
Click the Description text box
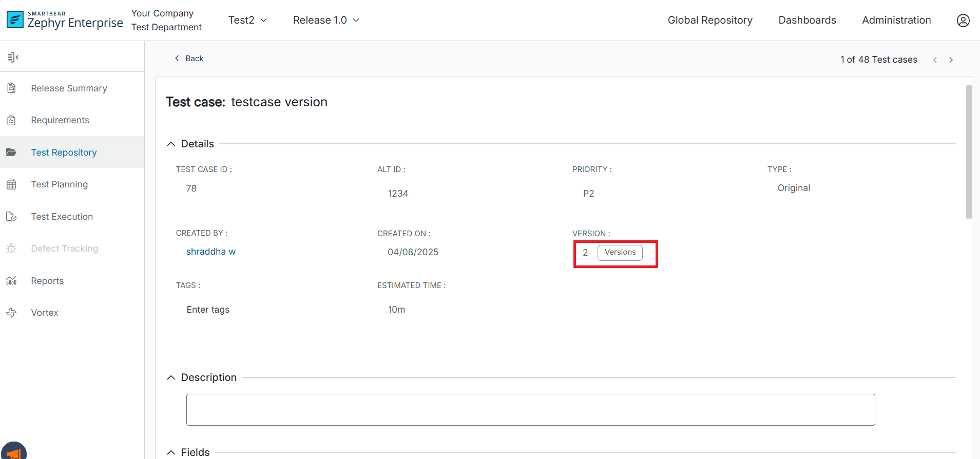(530, 410)
